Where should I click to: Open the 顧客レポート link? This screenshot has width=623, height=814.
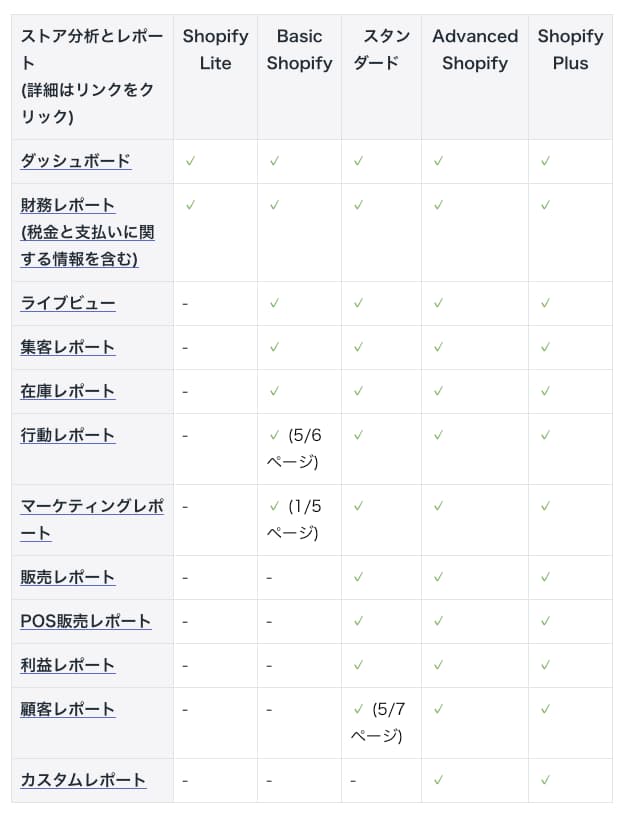(68, 709)
